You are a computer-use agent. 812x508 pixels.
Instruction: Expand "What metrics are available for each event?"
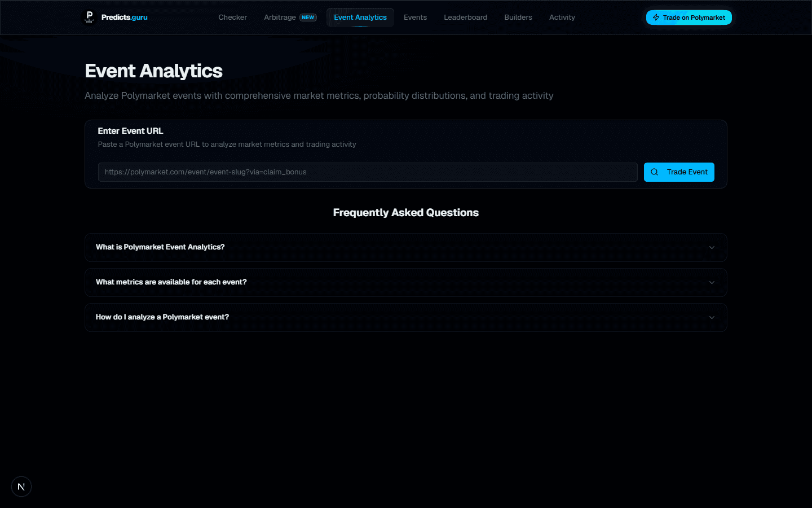tap(406, 282)
